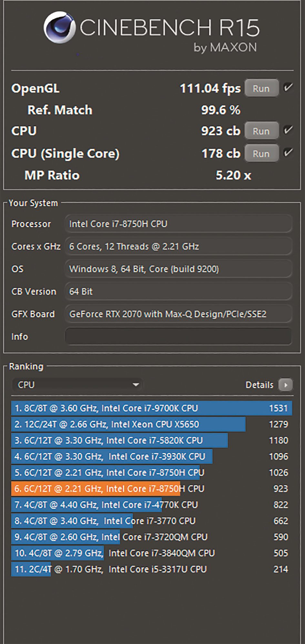305x644 pixels.
Task: Select the i7-3720QM ranking row
Action: pyautogui.click(x=152, y=537)
